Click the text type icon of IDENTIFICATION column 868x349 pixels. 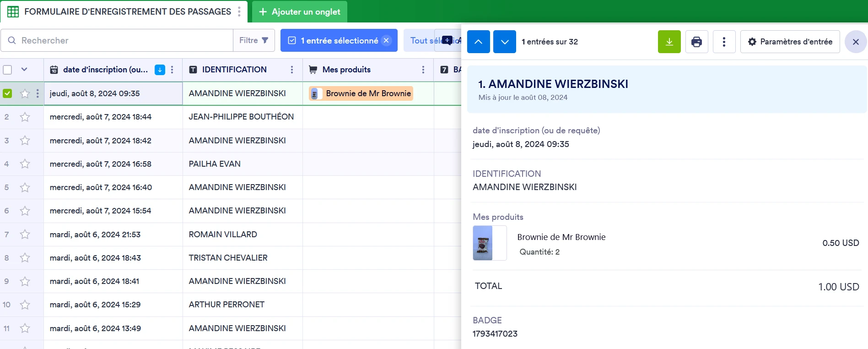[x=193, y=70]
